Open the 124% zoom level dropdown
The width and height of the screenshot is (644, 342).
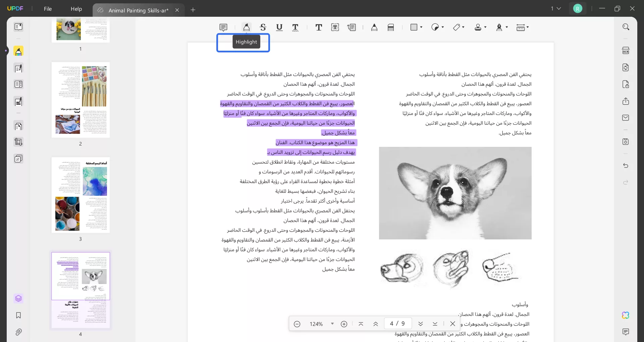tap(332, 324)
